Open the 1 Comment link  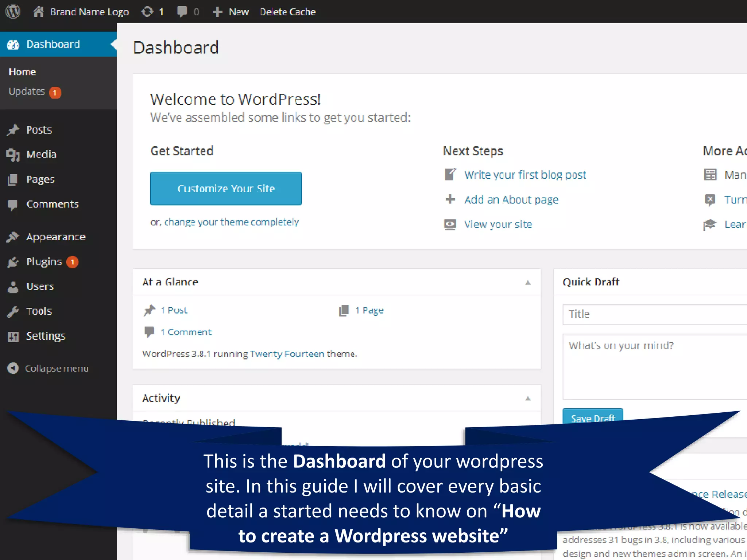(186, 332)
